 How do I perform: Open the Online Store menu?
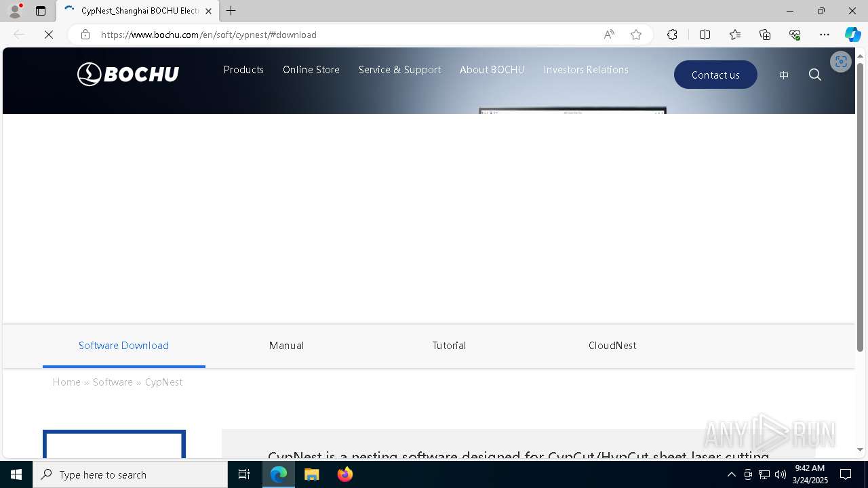pyautogui.click(x=311, y=70)
